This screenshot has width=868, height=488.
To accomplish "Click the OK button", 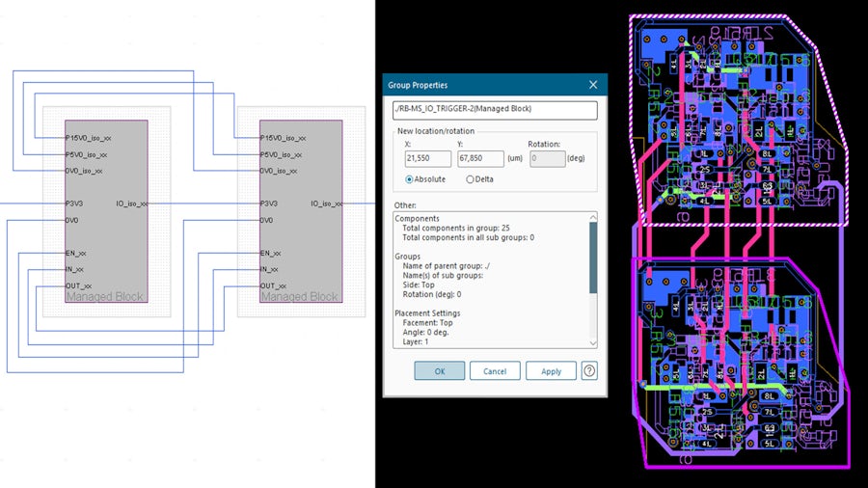I will click(439, 371).
